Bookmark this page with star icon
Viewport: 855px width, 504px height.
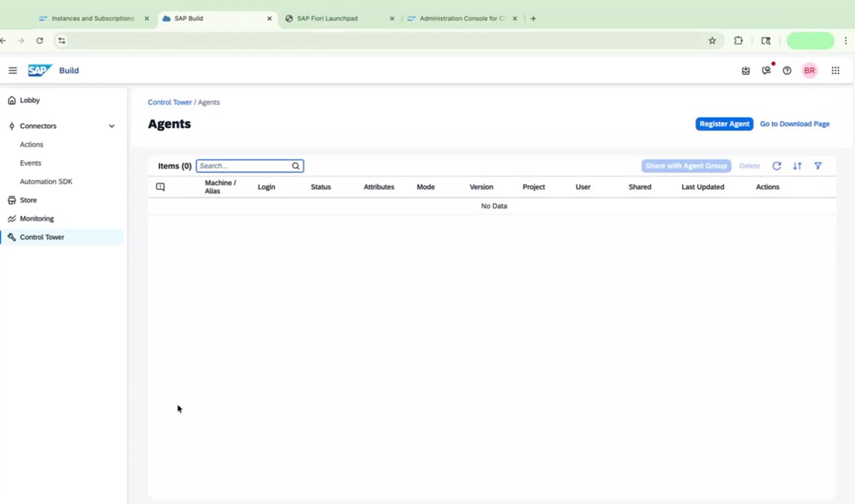click(712, 41)
